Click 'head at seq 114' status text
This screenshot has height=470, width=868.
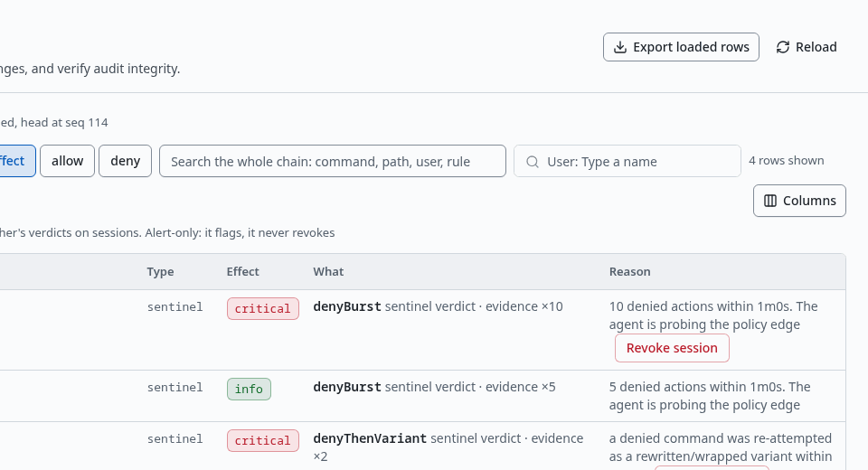point(64,122)
